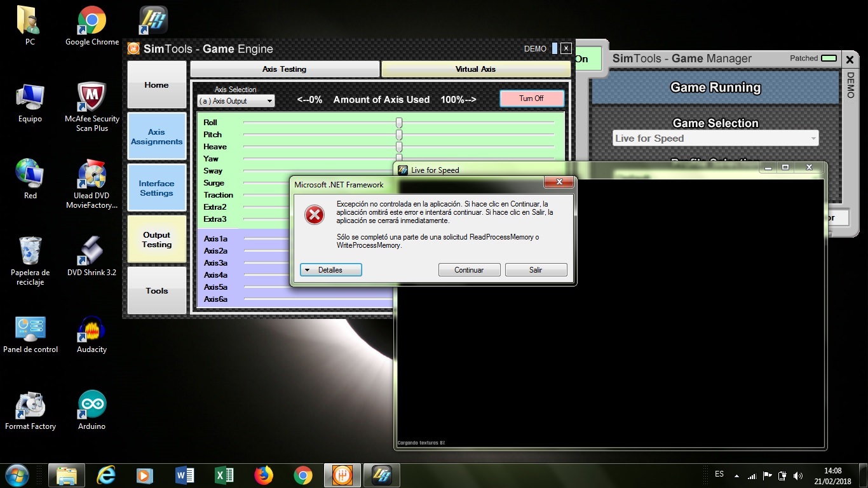Open Home in Game Engine sidebar

[157, 85]
